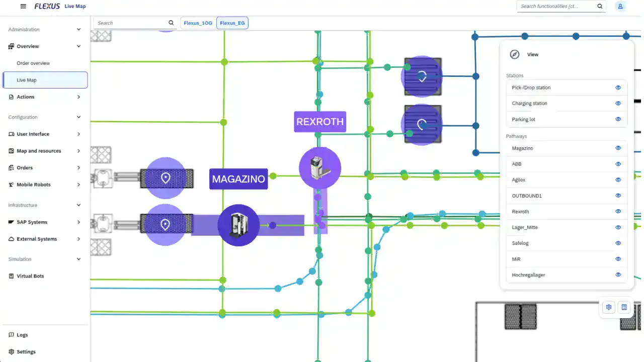Image resolution: width=644 pixels, height=362 pixels.
Task: Open Virtual Bots menu item
Action: click(x=44, y=276)
